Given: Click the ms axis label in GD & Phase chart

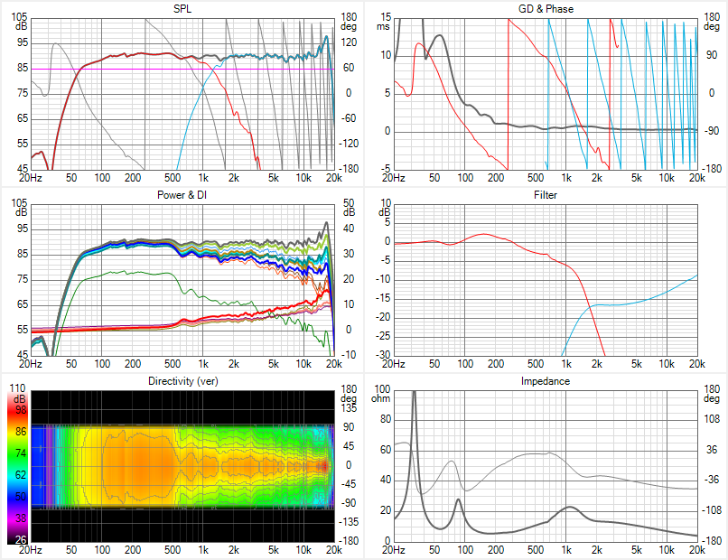Looking at the screenshot, I should pos(383,27).
